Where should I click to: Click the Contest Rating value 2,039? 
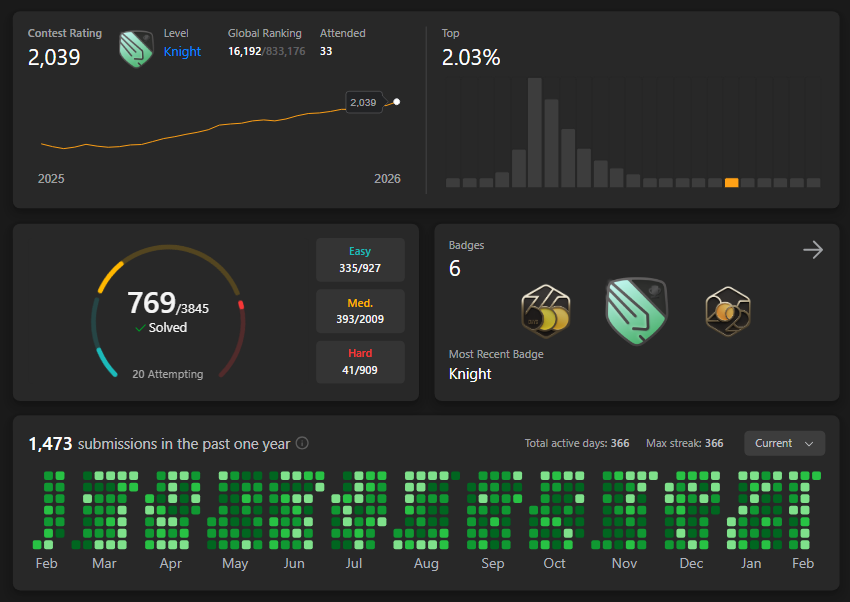54,57
